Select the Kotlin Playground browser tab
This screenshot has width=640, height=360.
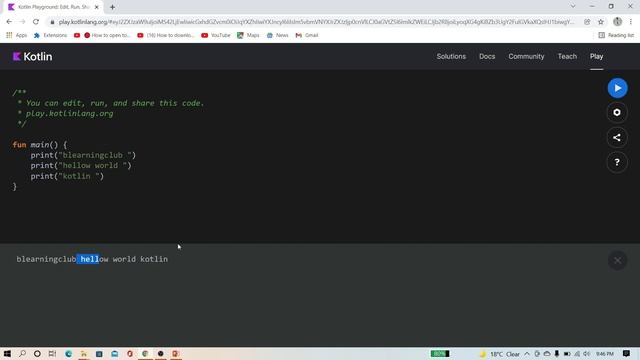point(53,7)
